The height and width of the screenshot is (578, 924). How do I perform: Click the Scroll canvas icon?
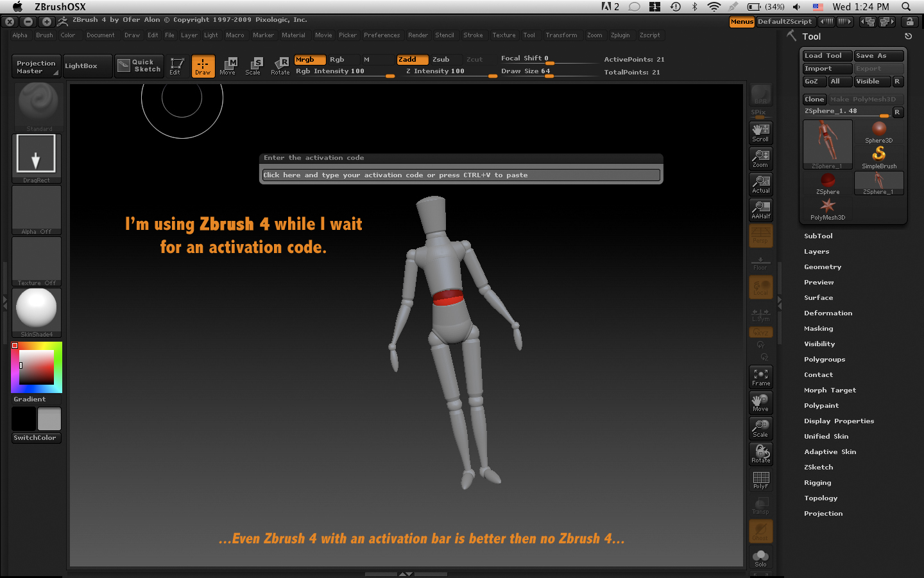[x=761, y=133]
